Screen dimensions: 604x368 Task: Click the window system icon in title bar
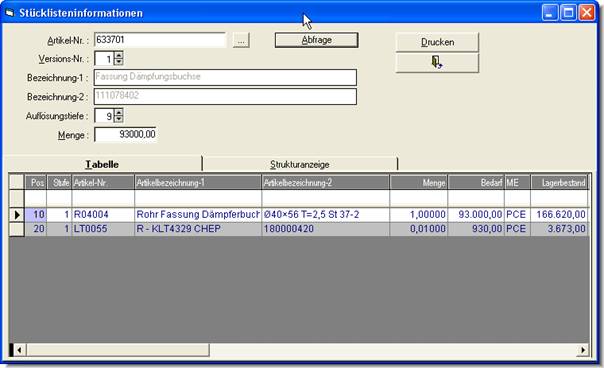(x=10, y=13)
